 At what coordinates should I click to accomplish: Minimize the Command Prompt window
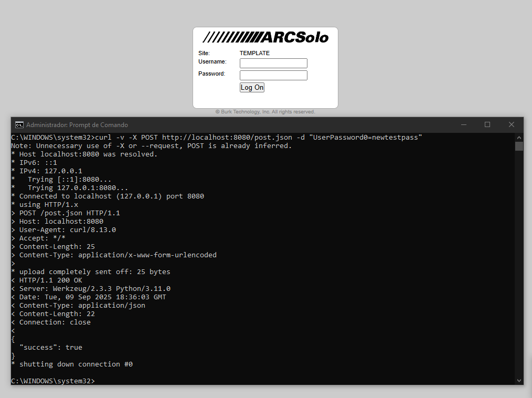[464, 124]
